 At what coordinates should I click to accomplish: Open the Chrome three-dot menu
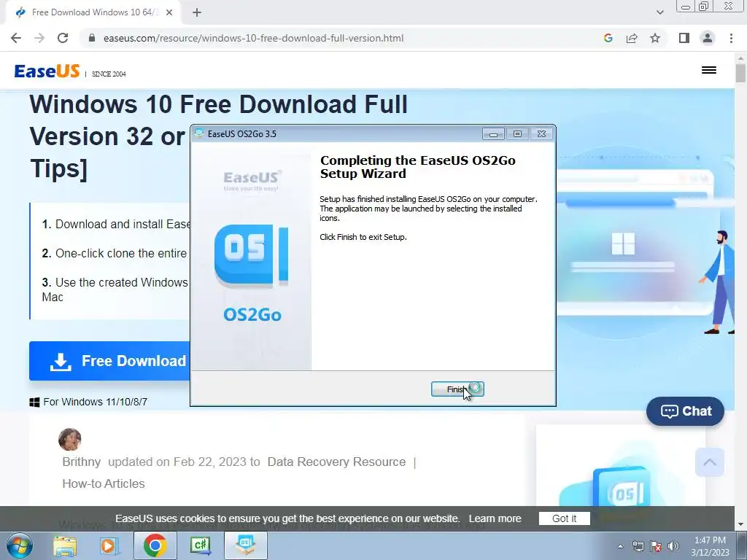tap(731, 38)
